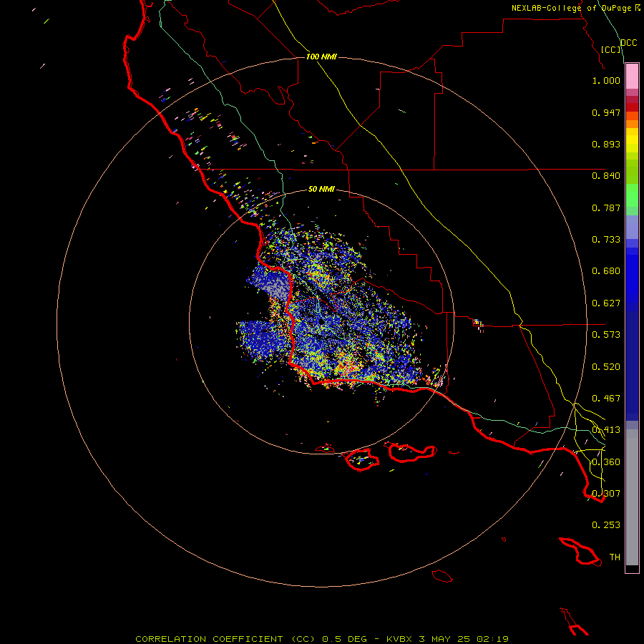644x644 pixels.
Task: Click the 0.733 legend value
Action: point(606,240)
